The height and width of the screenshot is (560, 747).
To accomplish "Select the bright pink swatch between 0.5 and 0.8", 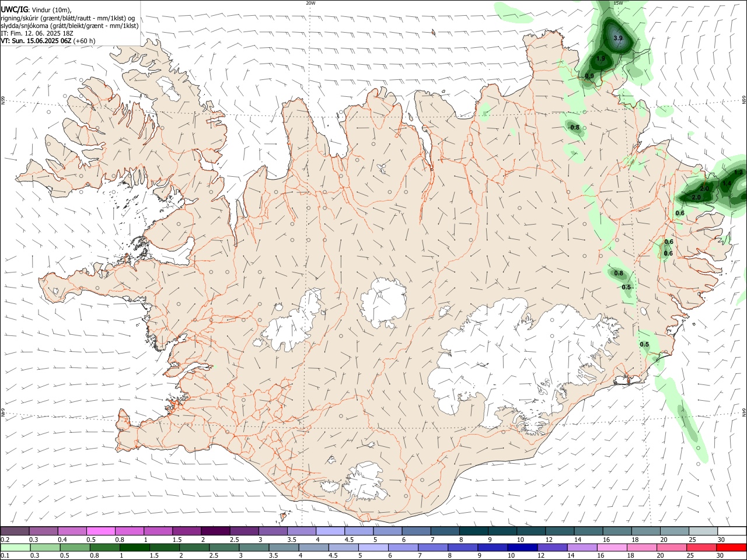I will (100, 531).
